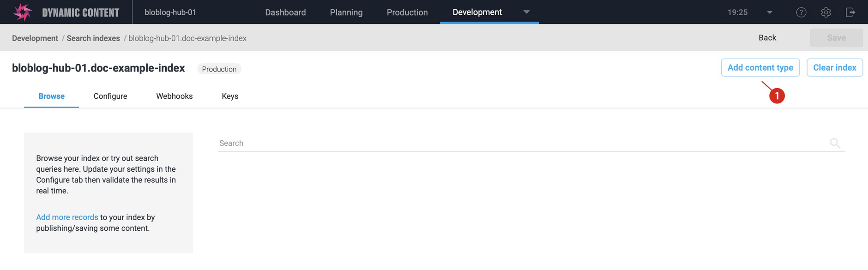Select the Browse tab
Screen dimensions: 868x270
pos(51,96)
